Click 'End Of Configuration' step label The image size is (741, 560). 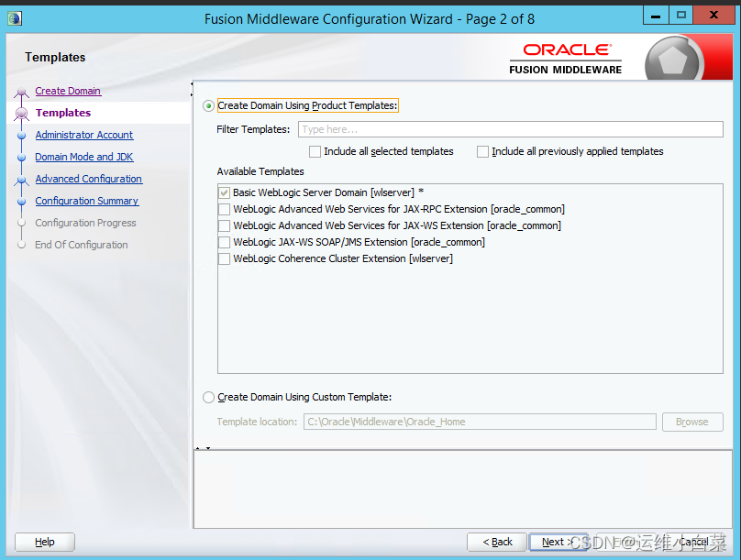click(82, 245)
